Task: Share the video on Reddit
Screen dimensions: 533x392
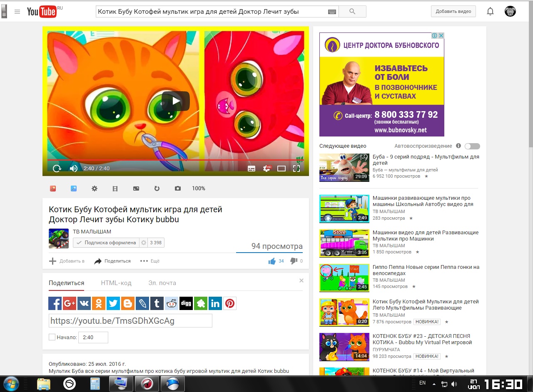Action: coord(172,303)
